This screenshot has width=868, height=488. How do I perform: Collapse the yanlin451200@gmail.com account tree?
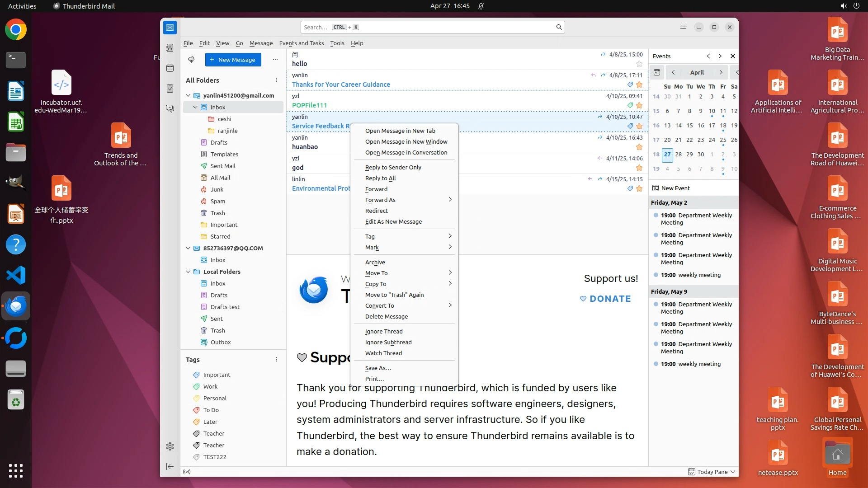[x=188, y=95]
